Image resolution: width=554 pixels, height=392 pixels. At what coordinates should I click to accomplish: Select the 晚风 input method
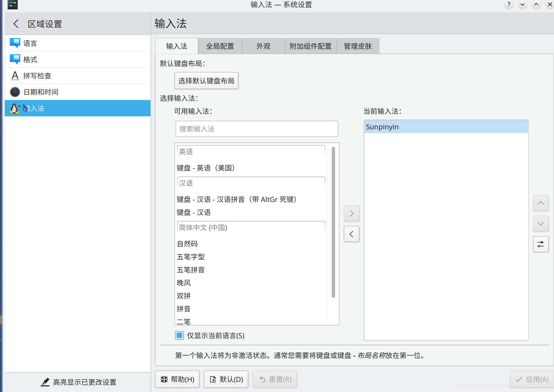[251, 283]
